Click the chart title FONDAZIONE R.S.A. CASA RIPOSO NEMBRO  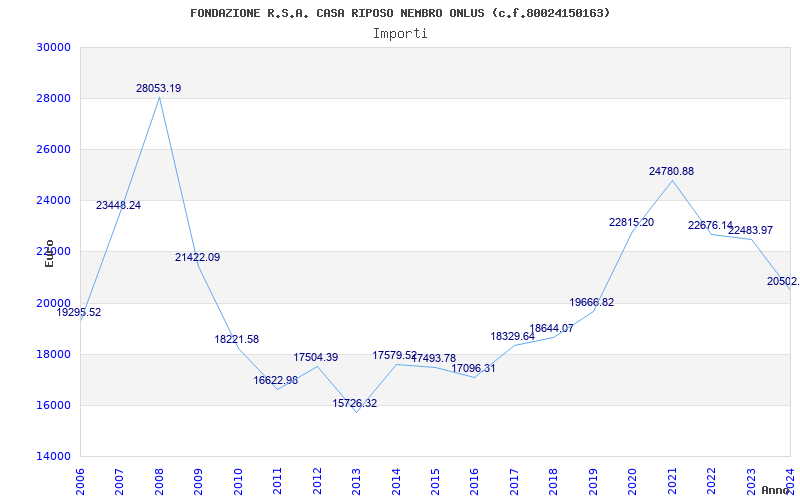pyautogui.click(x=399, y=13)
